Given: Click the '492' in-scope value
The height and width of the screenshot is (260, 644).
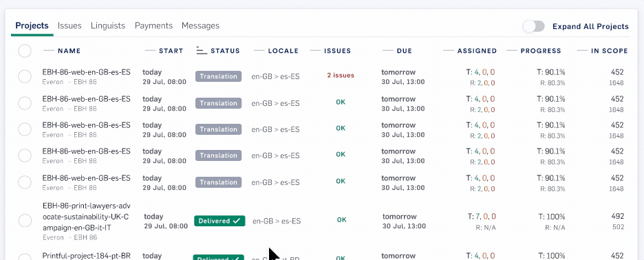Looking at the screenshot, I should pos(617,217).
